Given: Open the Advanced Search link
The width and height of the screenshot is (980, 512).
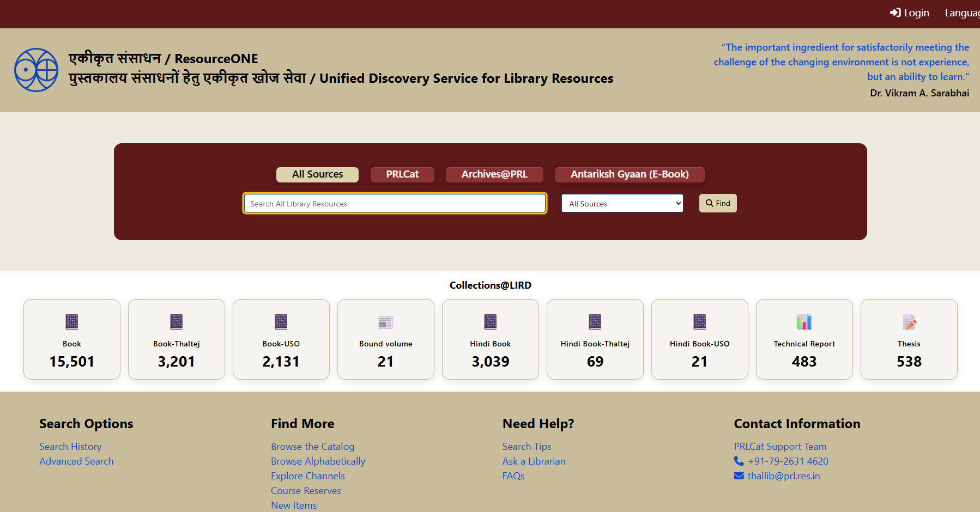Looking at the screenshot, I should (x=76, y=461).
